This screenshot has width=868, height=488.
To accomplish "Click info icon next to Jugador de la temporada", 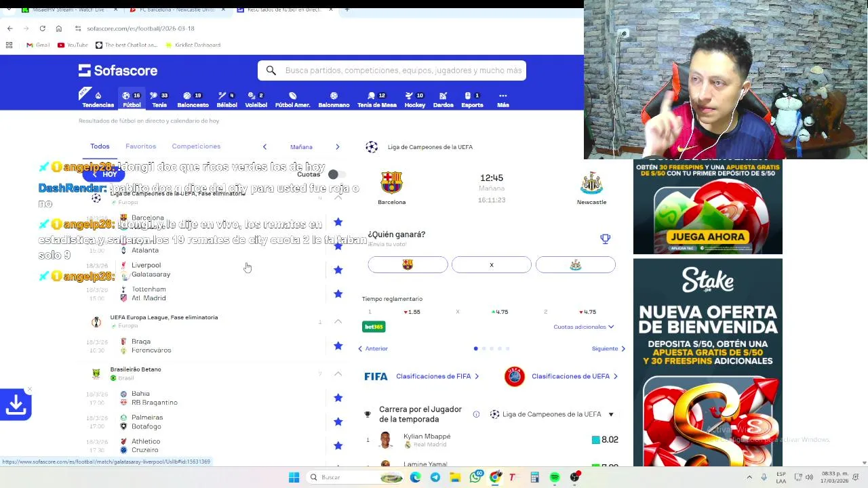I will [x=476, y=414].
